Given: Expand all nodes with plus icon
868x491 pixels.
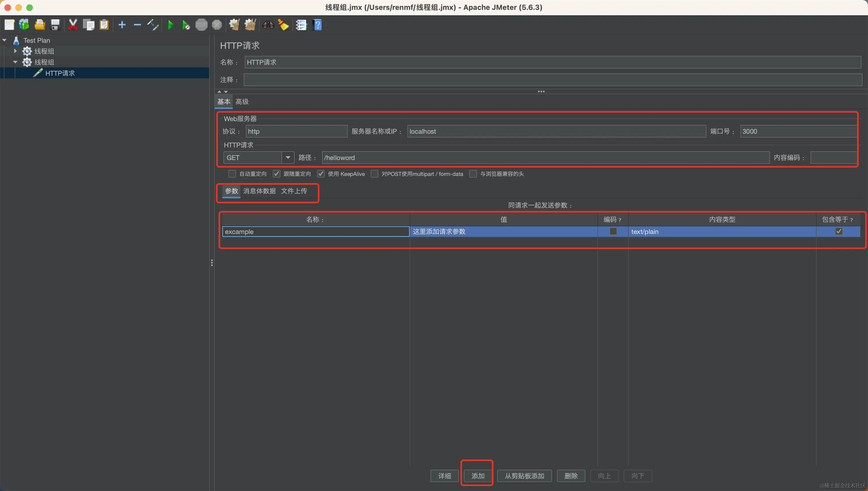Looking at the screenshot, I should click(x=122, y=25).
